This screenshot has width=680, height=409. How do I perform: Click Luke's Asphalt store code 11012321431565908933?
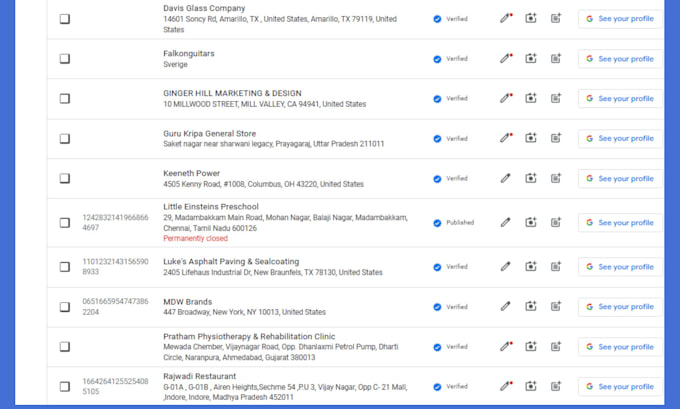pos(115,267)
